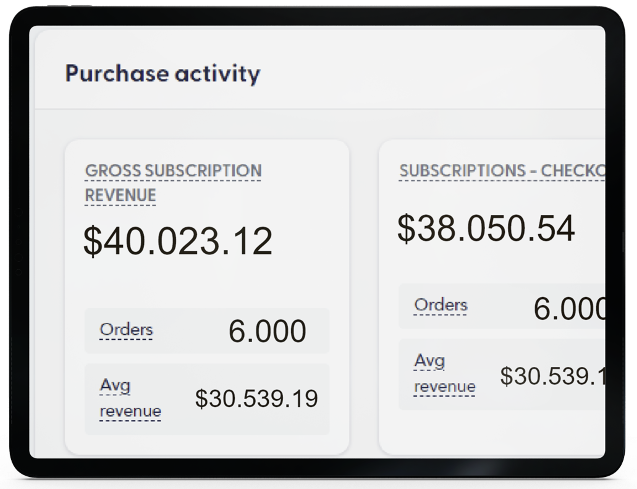Click blank area below Avg revenue in Checkout card
Viewport: 637px width, 489px height.
500,430
